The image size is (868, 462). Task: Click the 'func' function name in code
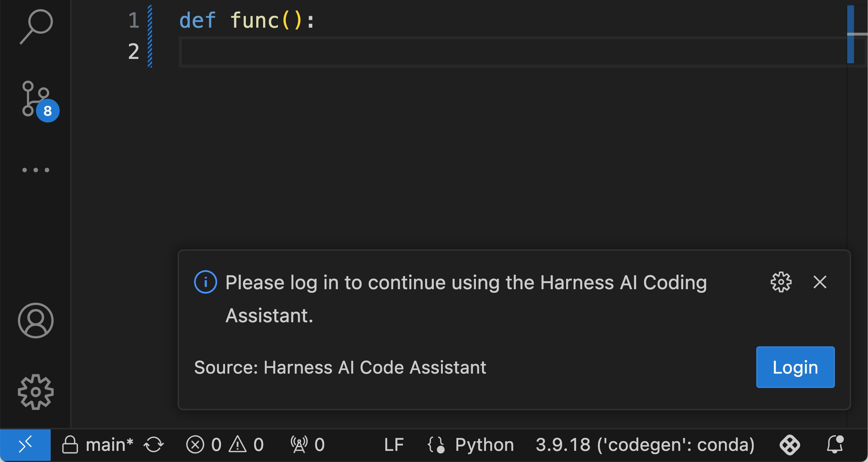point(254,20)
